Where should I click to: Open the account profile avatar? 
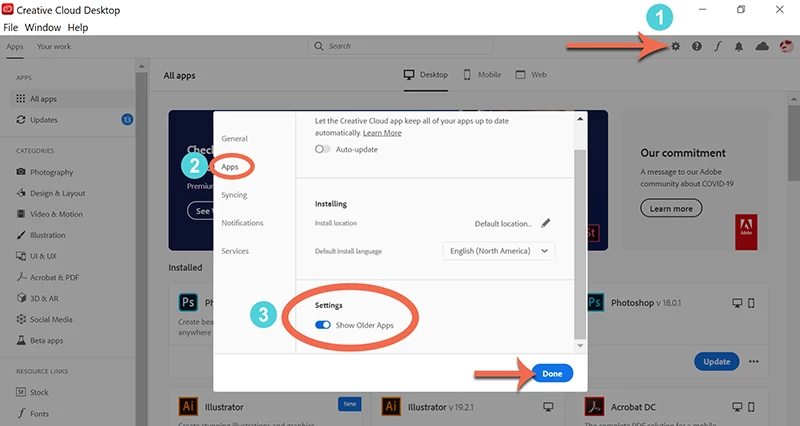[786, 46]
